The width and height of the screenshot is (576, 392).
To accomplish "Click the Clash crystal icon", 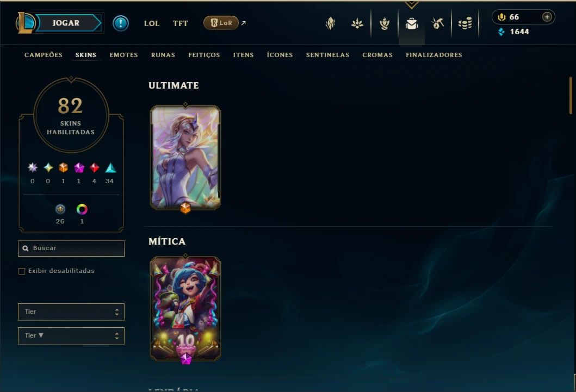I will click(330, 23).
